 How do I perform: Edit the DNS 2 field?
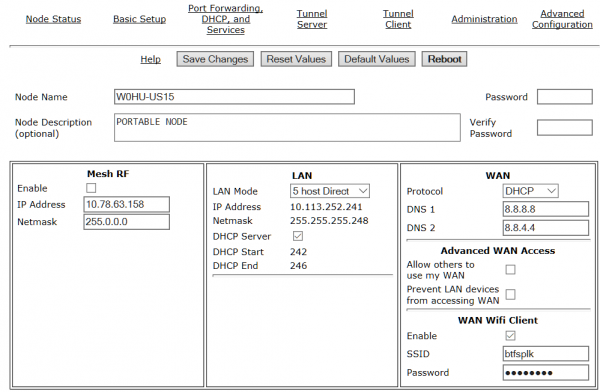pos(546,228)
